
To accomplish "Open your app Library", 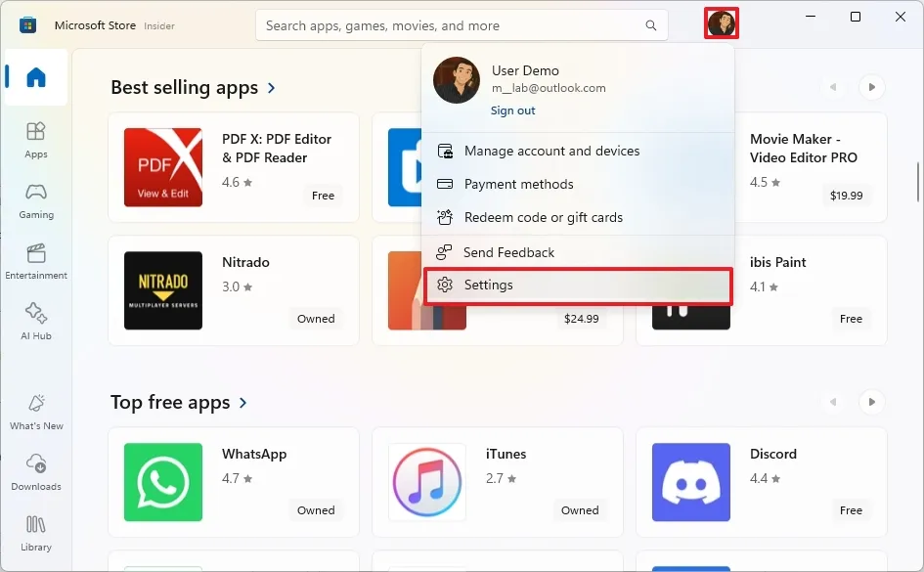I will point(36,532).
